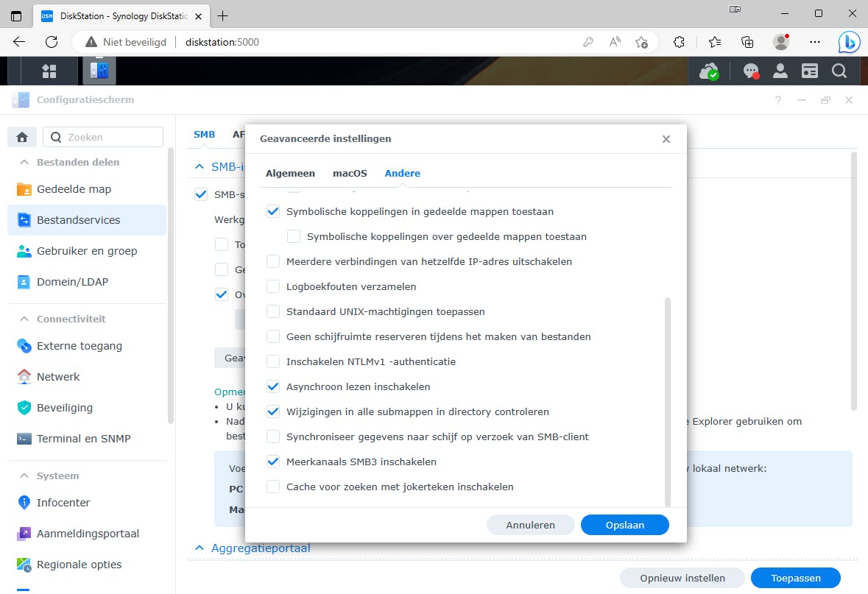The height and width of the screenshot is (594, 868).
Task: Select Netwerk under Connectiviteit
Action: [x=59, y=376]
